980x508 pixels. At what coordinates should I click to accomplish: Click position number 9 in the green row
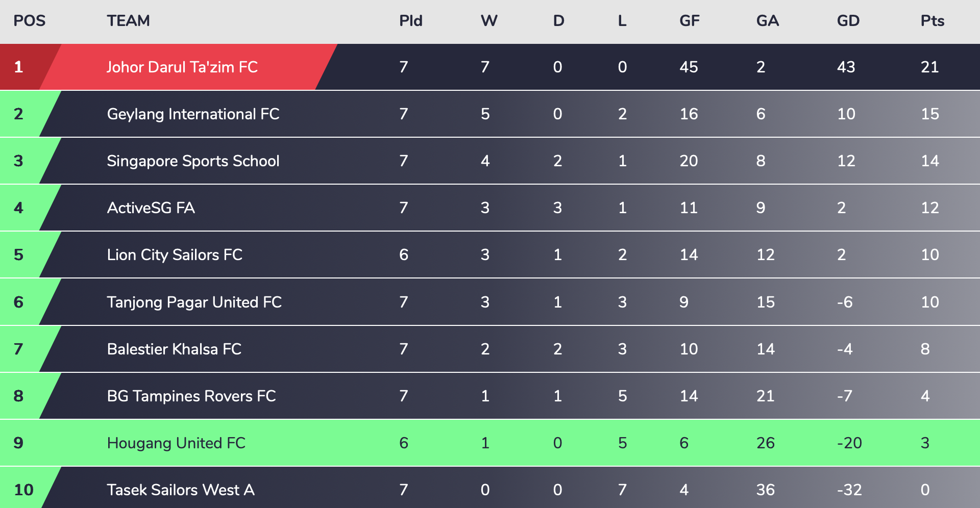(18, 443)
